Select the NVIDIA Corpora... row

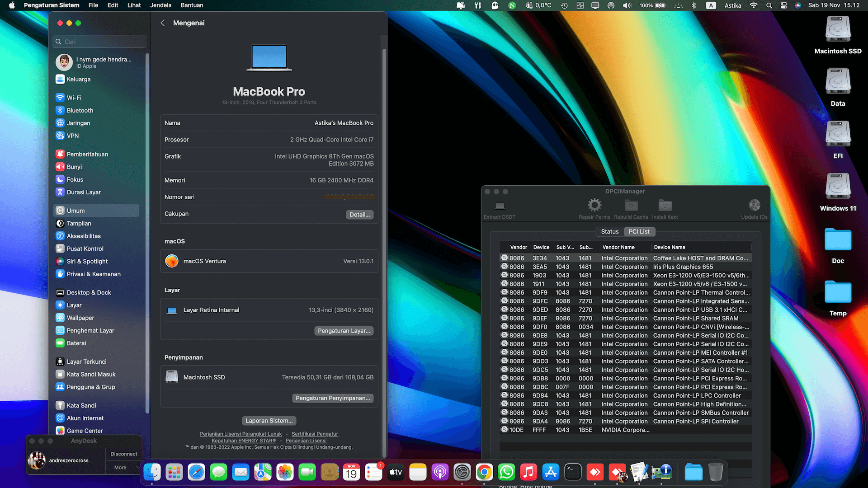pos(626,430)
